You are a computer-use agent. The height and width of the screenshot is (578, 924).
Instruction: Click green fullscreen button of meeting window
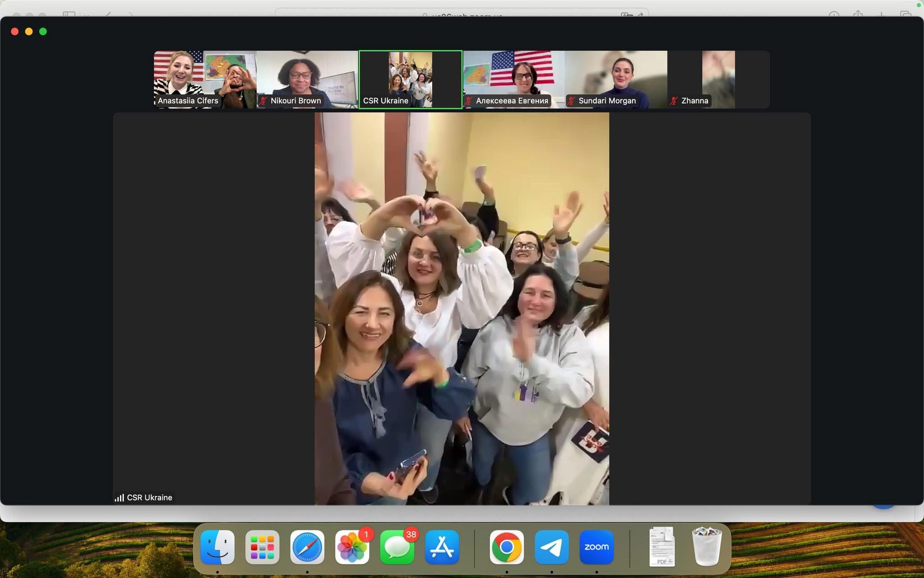tap(43, 31)
